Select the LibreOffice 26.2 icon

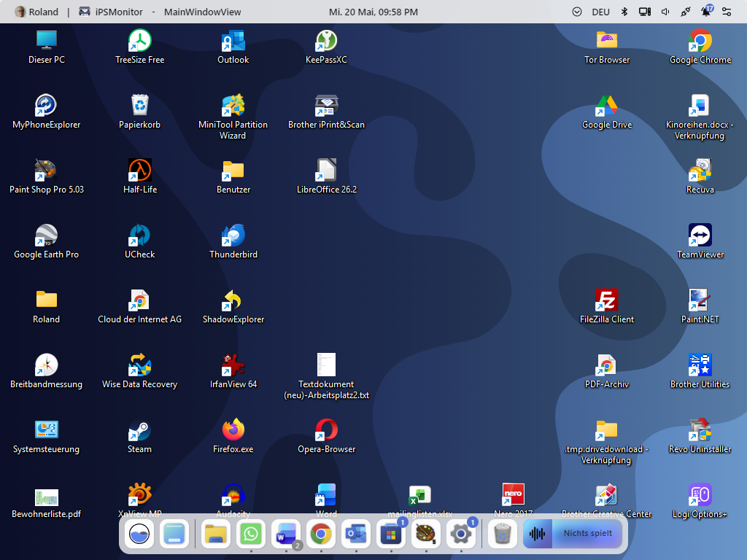tap(326, 176)
